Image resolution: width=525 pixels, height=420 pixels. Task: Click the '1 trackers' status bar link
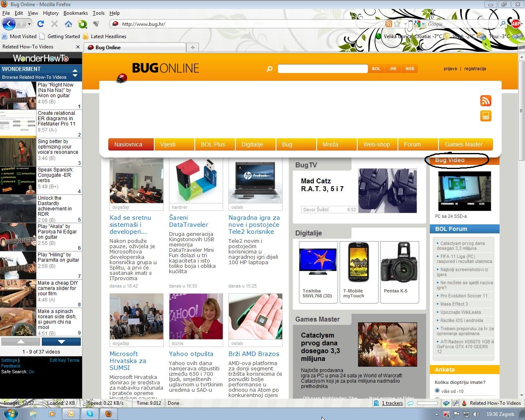point(392,403)
